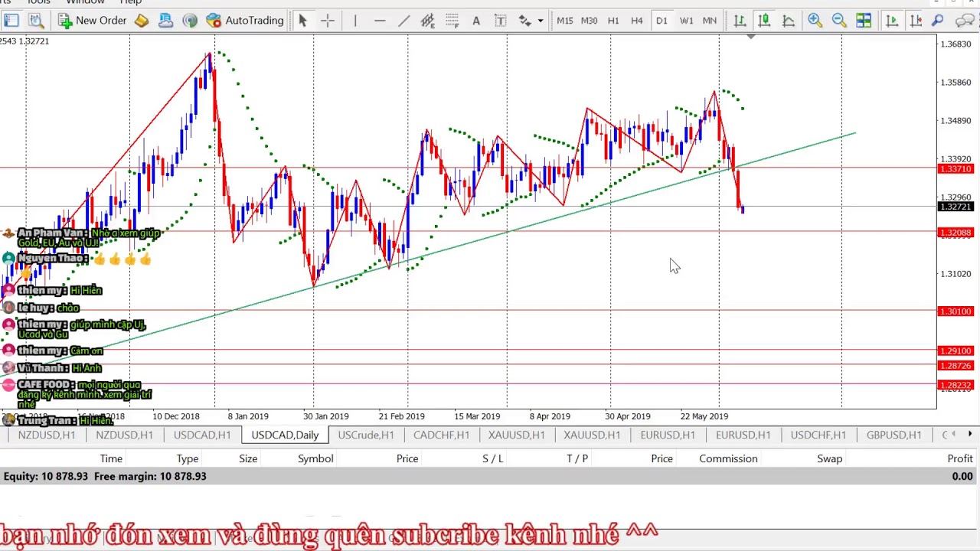Toggle AutoTrading
Screen dimensions: 980x551
(245, 21)
